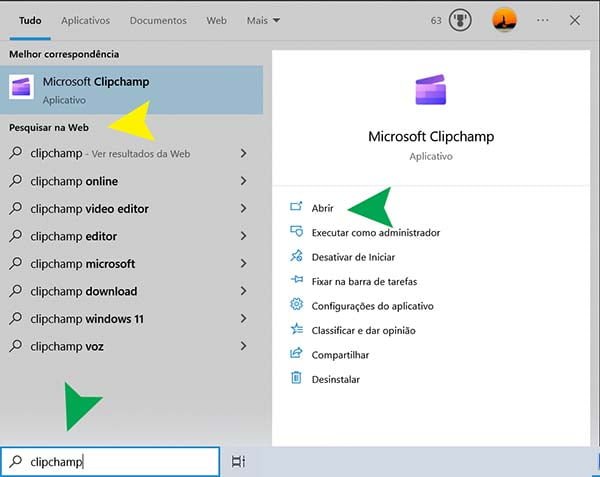Click the 63 rewards points number
Screen dimensions: 600x477
tap(436, 20)
